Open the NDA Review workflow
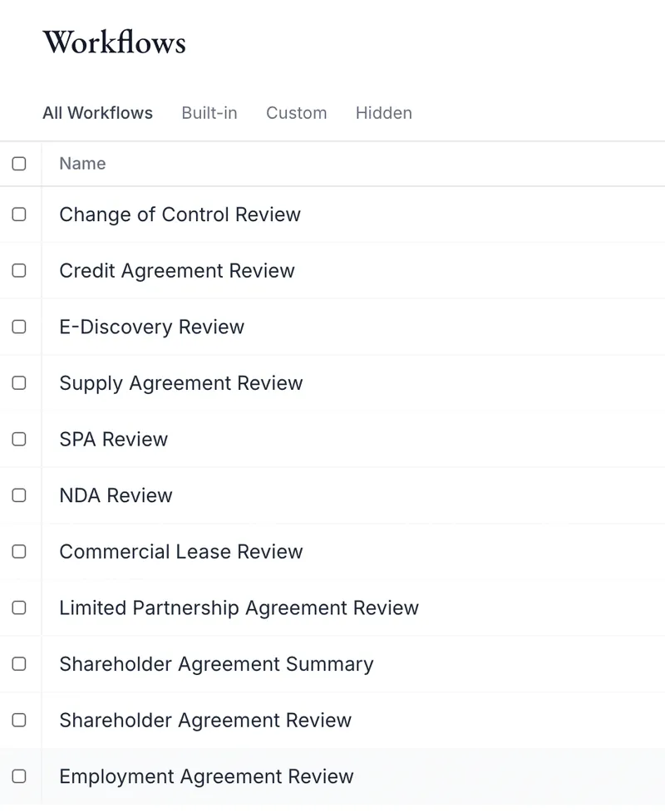The width and height of the screenshot is (665, 812). (116, 495)
